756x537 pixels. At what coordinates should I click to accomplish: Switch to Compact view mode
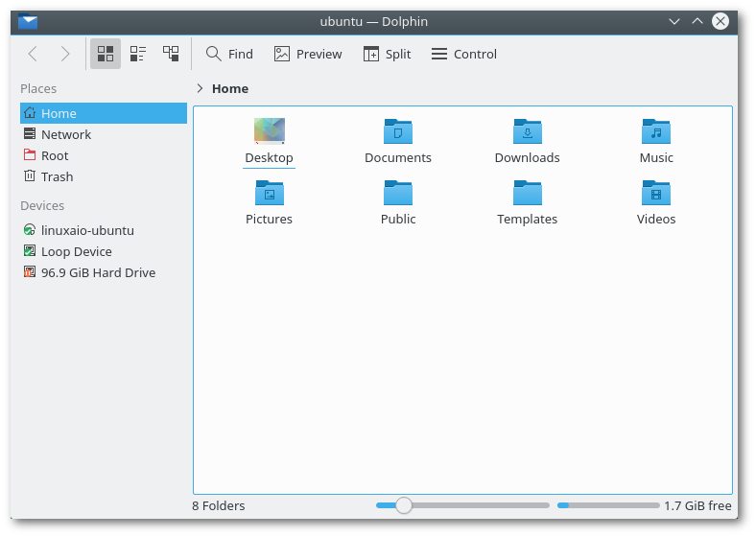pos(138,54)
